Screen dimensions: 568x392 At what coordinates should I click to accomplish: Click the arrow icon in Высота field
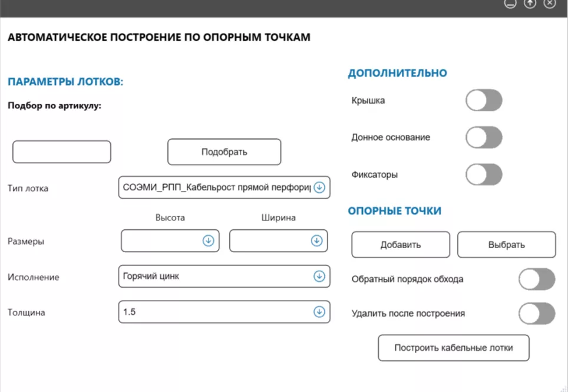pos(209,241)
